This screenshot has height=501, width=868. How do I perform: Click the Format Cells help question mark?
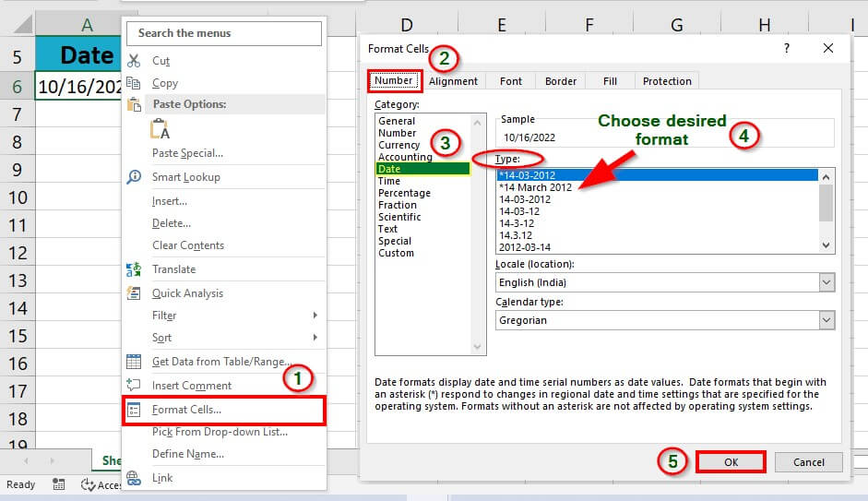point(787,48)
